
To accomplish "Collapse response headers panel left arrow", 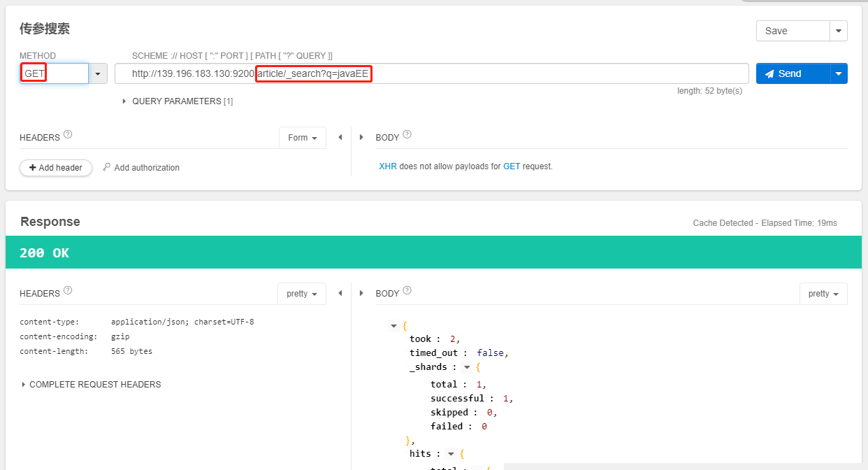I will (x=340, y=293).
